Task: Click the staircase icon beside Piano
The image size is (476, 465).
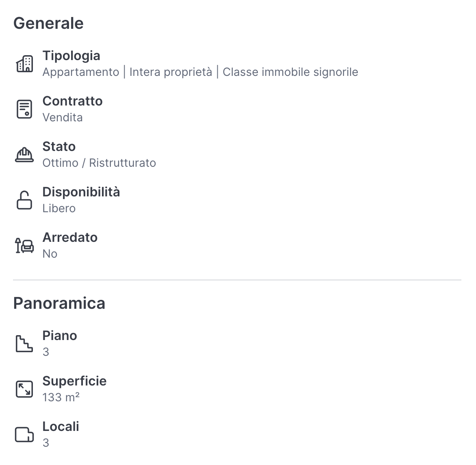Action: (24, 344)
